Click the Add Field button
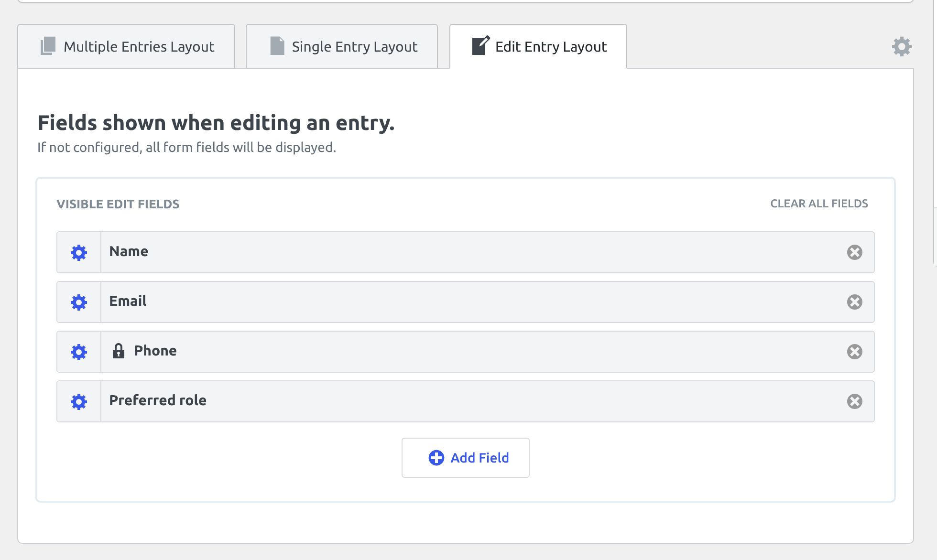 point(466,458)
